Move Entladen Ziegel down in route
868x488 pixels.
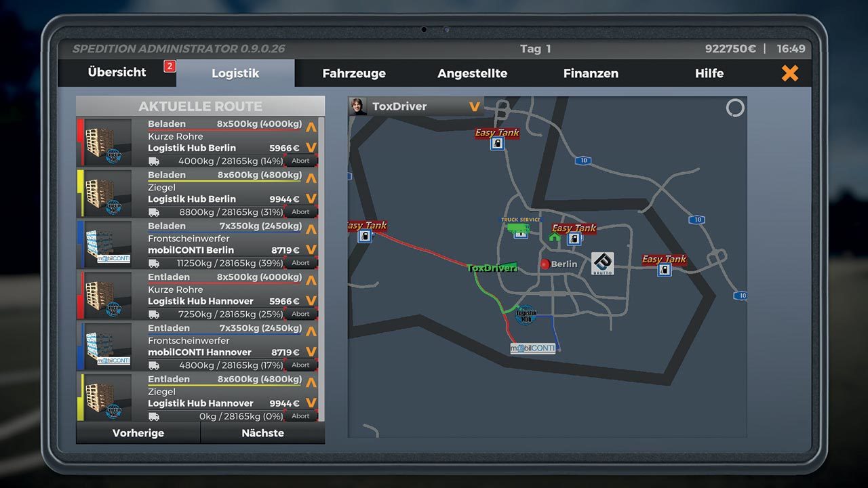point(311,403)
